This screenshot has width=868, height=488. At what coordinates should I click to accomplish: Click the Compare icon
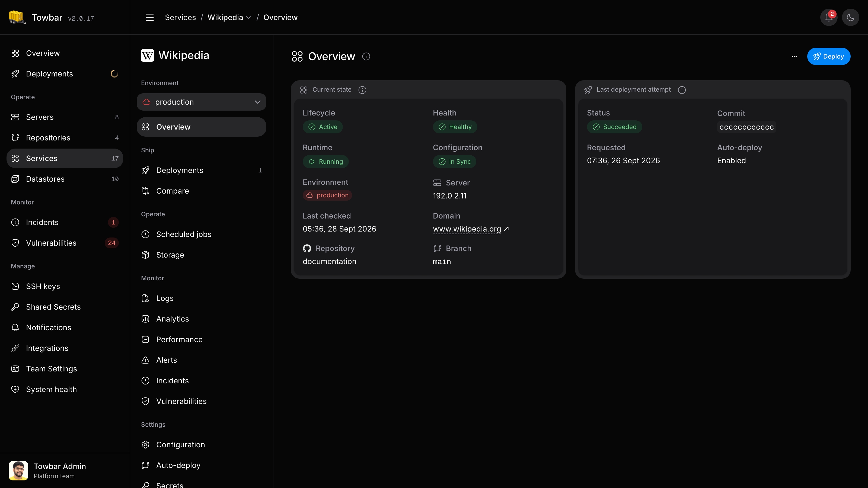[145, 191]
